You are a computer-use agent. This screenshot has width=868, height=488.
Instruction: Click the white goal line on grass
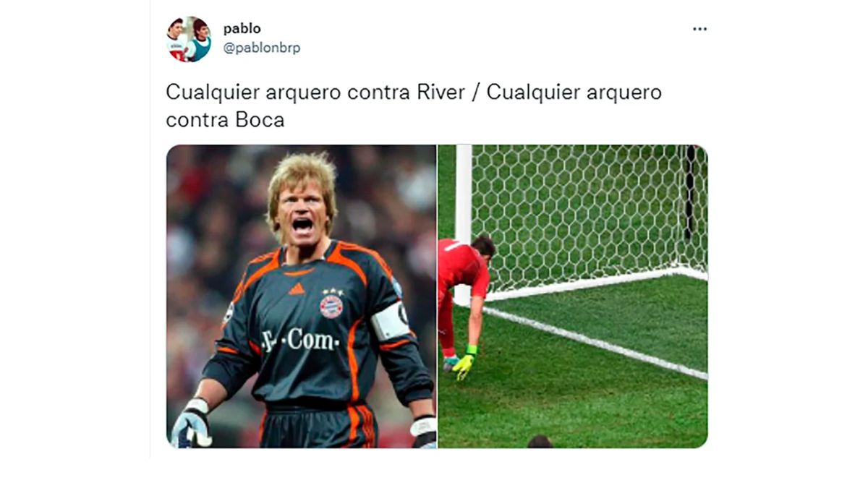pyautogui.click(x=595, y=343)
